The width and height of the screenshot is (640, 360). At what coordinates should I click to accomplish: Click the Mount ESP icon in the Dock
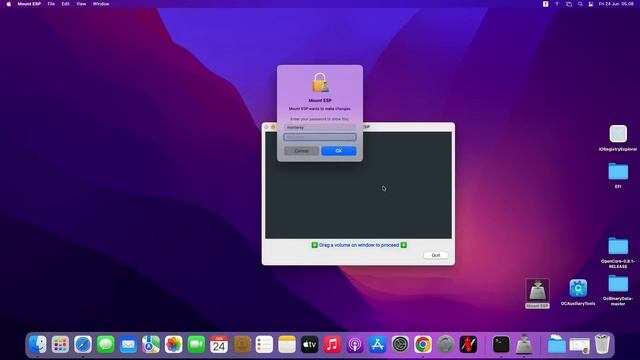coord(524,344)
